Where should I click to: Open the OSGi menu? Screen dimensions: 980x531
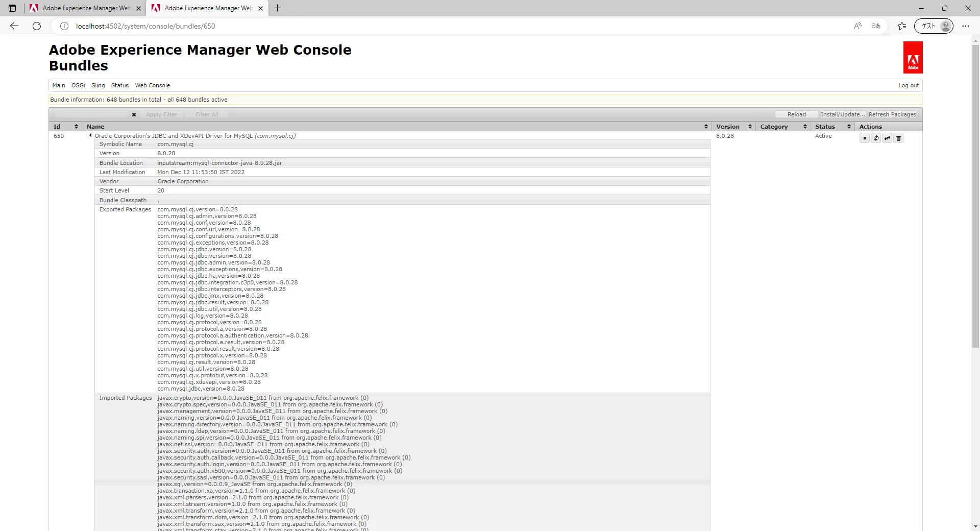78,85
